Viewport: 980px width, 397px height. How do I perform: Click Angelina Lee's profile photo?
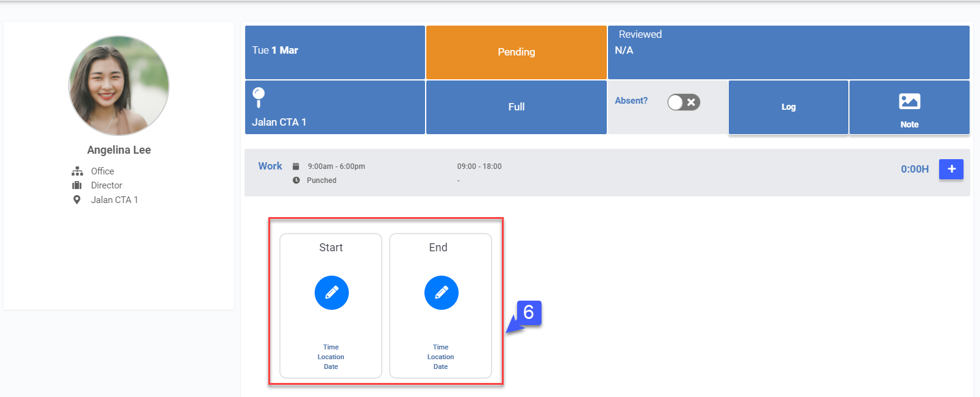point(119,85)
